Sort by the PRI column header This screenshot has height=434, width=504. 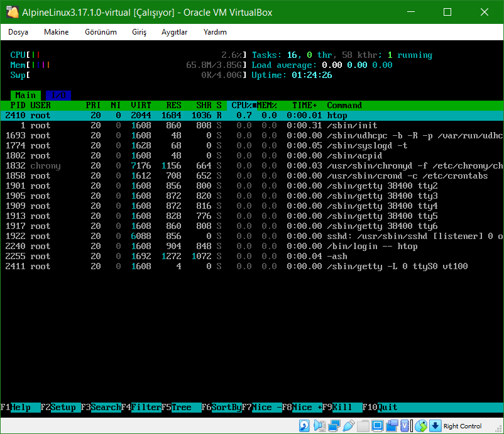[93, 105]
